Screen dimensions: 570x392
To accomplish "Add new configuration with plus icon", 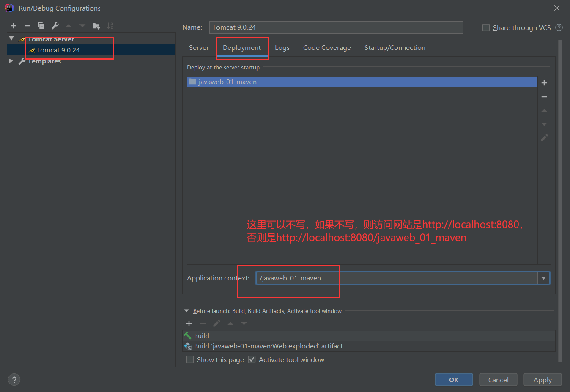I will click(x=14, y=26).
